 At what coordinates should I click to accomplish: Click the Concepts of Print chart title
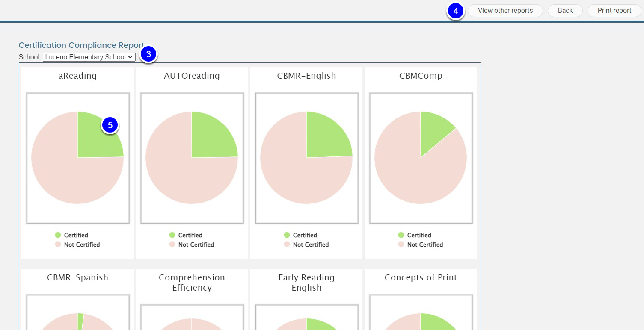[x=421, y=277]
